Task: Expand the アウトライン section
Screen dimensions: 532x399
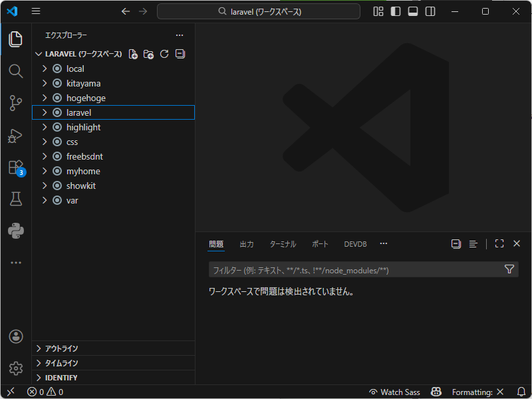Action: [61, 348]
